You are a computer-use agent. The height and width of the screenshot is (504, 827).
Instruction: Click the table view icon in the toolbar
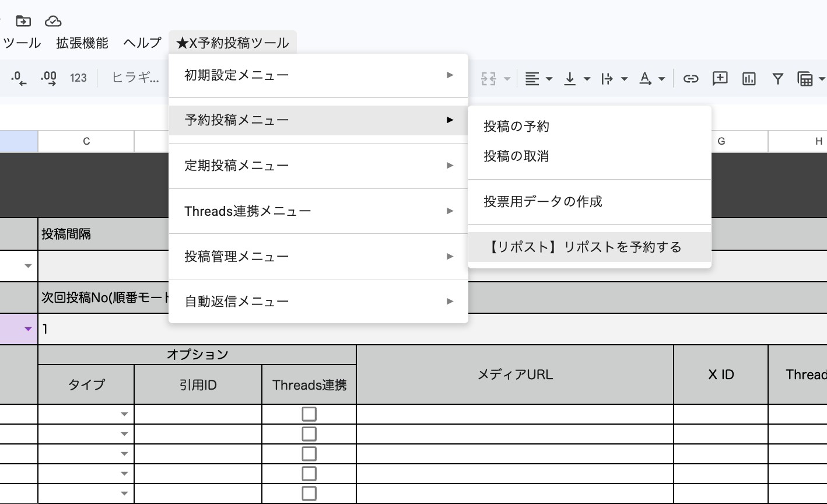[805, 78]
